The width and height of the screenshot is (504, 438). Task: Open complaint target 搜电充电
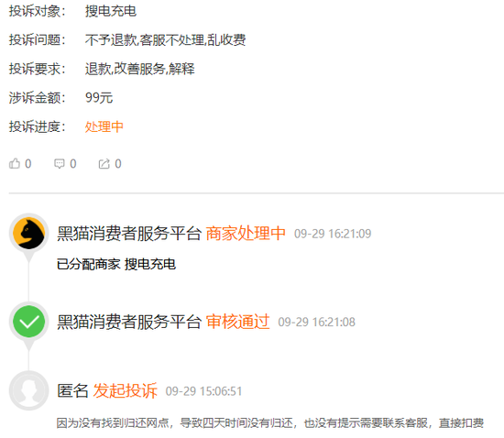click(x=111, y=11)
